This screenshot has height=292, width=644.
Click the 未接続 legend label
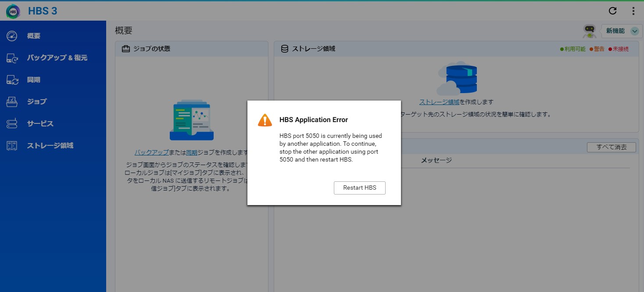click(x=621, y=49)
